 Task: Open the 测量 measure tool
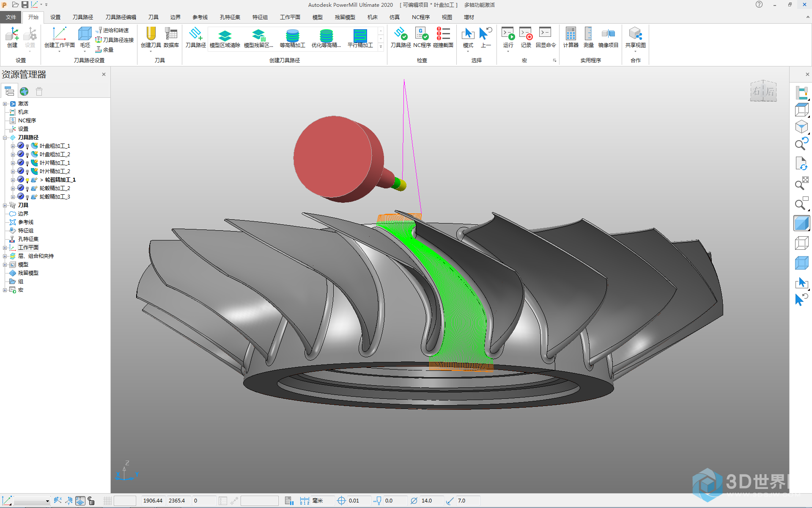[588, 37]
